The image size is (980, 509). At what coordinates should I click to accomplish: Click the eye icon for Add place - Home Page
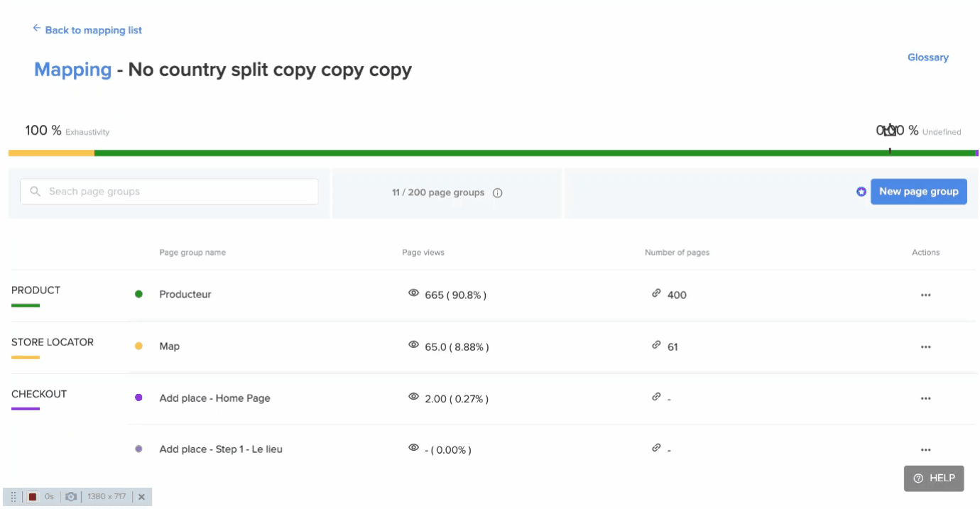pos(414,397)
